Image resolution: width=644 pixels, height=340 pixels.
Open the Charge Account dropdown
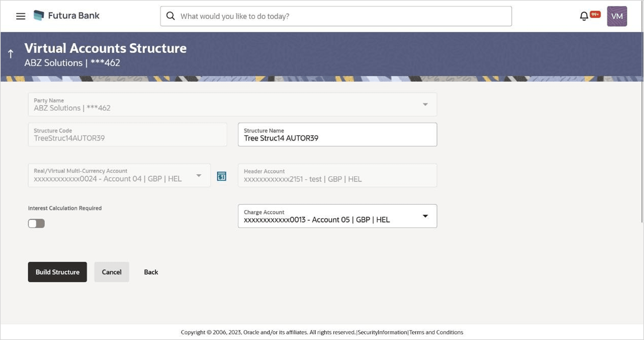tap(425, 216)
